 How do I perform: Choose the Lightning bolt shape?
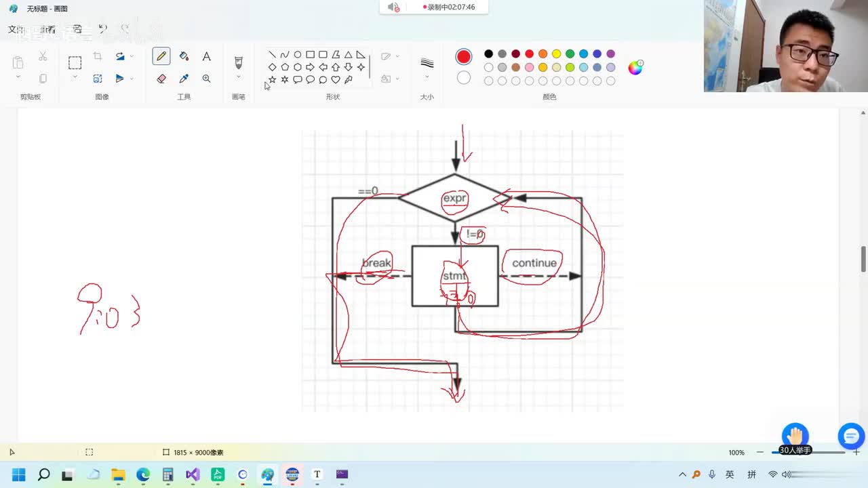point(349,79)
